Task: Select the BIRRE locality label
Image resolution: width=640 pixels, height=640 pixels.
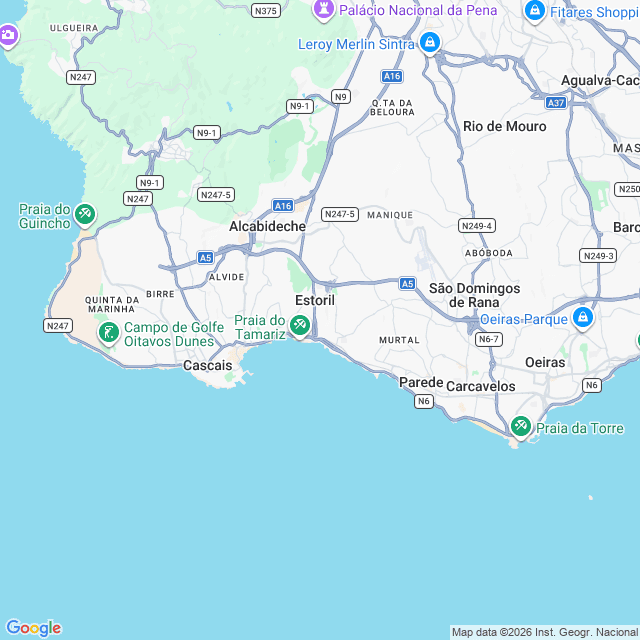Action: (160, 294)
